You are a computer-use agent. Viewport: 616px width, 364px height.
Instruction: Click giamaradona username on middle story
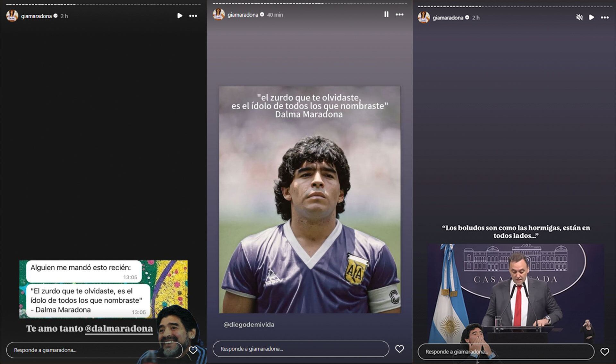[x=243, y=15]
